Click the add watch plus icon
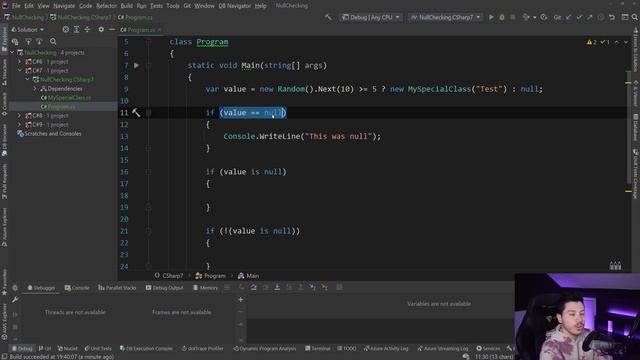The height and width of the screenshot is (360, 640). [x=241, y=300]
